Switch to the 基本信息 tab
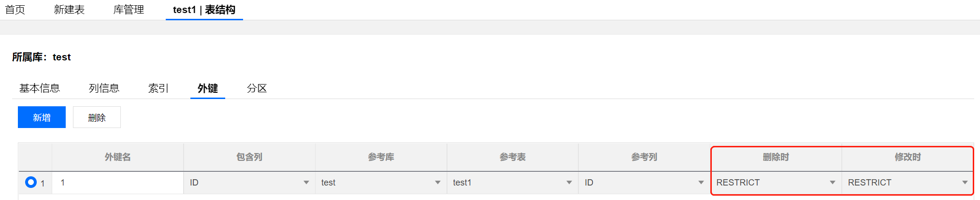 [40, 88]
